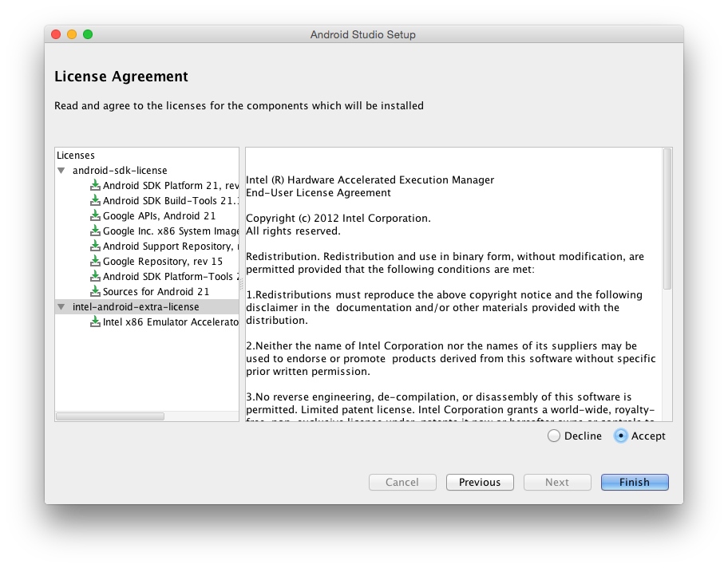
Task: Minimize window with the yellow button
Action: click(72, 34)
